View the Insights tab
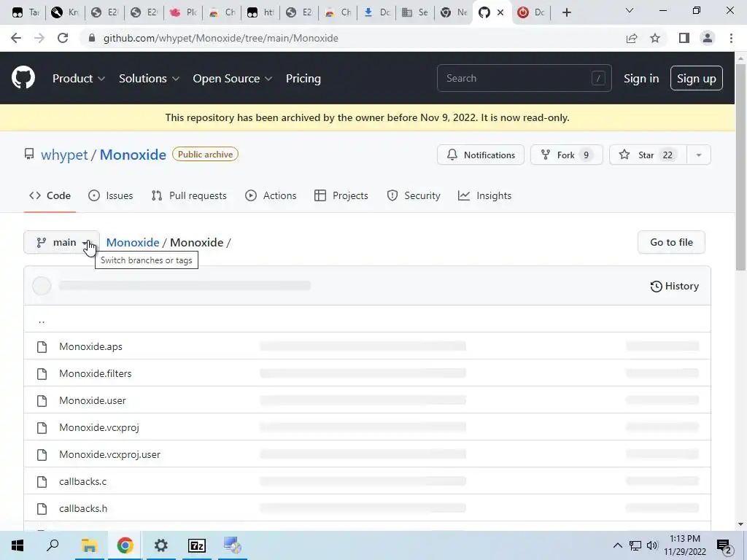Image resolution: width=747 pixels, height=560 pixels. pyautogui.click(x=484, y=195)
